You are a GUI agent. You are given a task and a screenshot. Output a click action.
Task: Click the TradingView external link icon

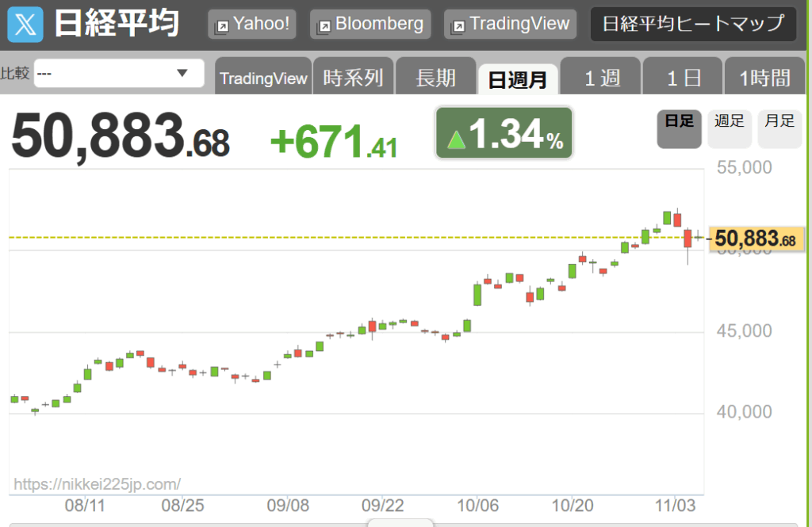(458, 26)
